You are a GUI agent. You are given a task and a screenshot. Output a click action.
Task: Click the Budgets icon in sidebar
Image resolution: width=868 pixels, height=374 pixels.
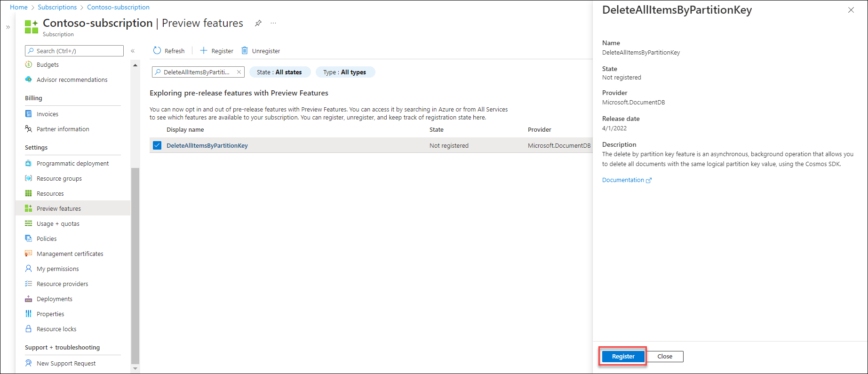coord(29,64)
